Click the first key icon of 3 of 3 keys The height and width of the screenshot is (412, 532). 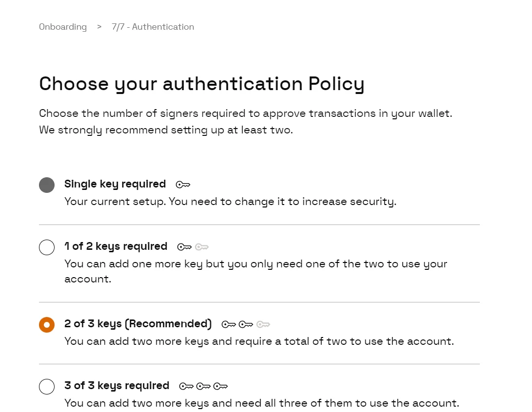[186, 386]
